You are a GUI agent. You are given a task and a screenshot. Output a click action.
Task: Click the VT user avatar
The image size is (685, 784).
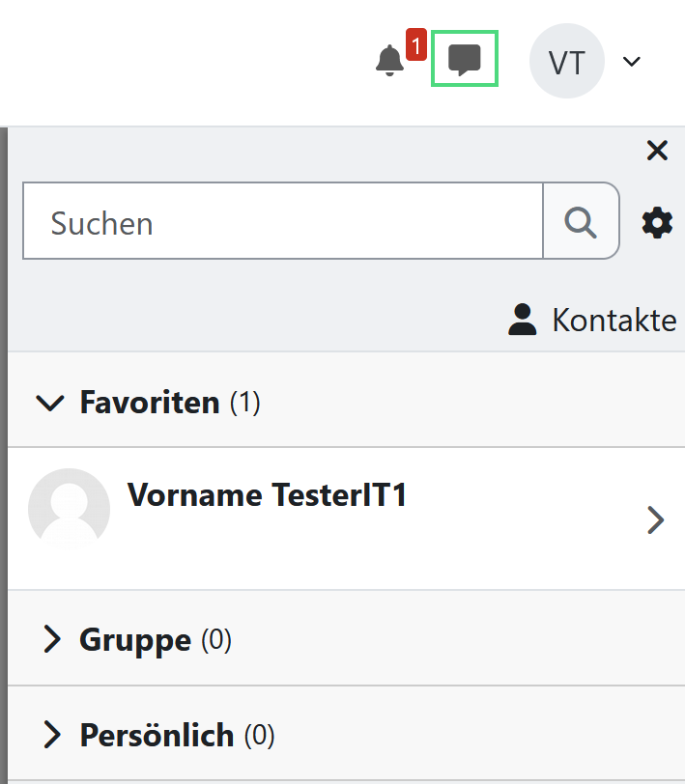(x=566, y=61)
